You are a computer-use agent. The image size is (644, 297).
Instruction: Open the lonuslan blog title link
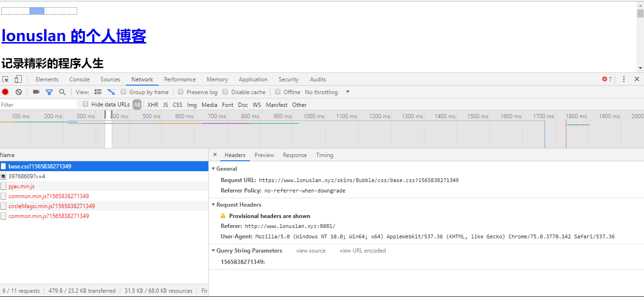point(74,36)
